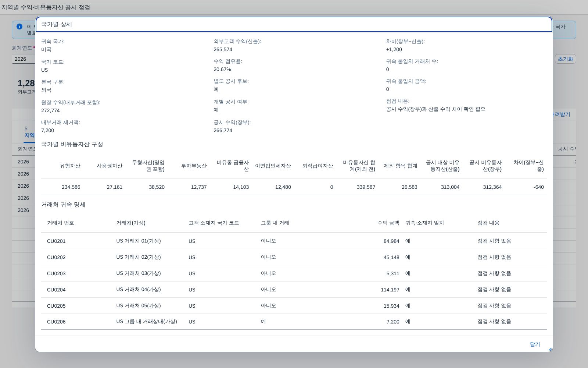Click 국가 코드 value US in header
The height and width of the screenshot is (368, 588).
coord(44,70)
